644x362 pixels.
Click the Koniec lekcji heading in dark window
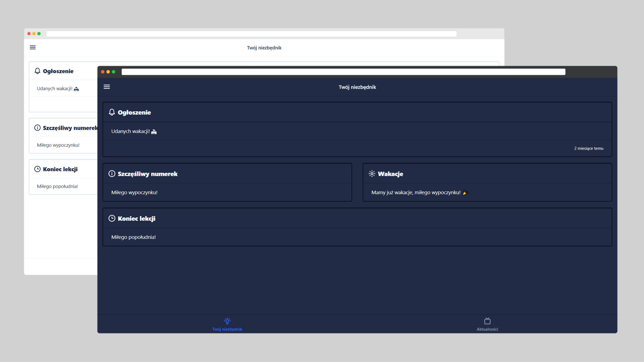[x=137, y=219]
